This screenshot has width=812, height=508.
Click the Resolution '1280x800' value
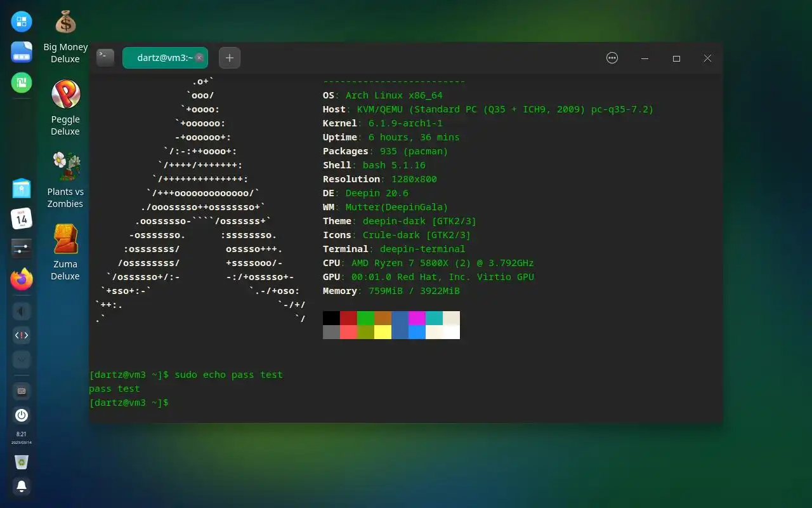click(x=414, y=179)
